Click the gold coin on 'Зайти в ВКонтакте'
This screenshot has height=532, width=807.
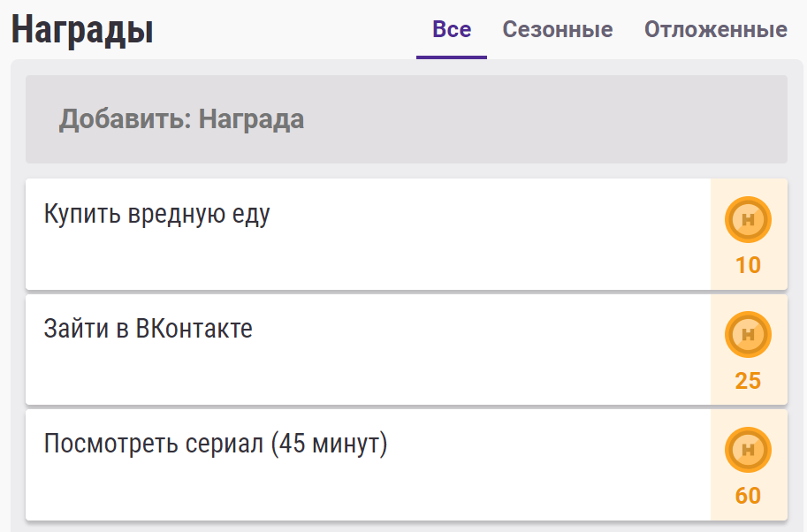748,335
